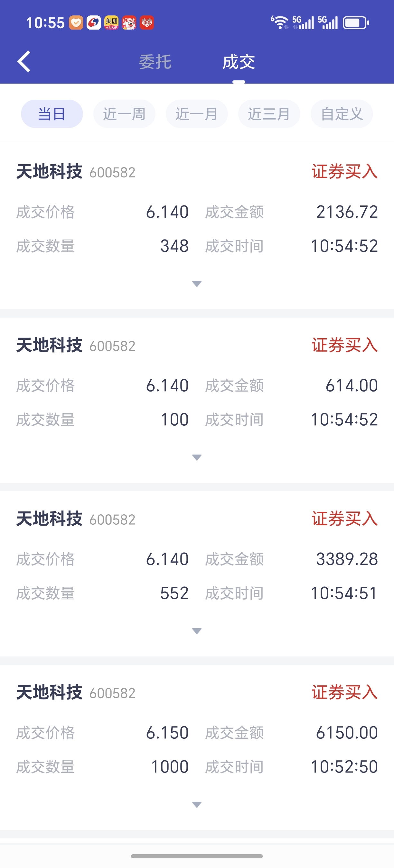The image size is (394, 868).
Task: Tap the orange heart notification icon
Action: pyautogui.click(x=76, y=23)
